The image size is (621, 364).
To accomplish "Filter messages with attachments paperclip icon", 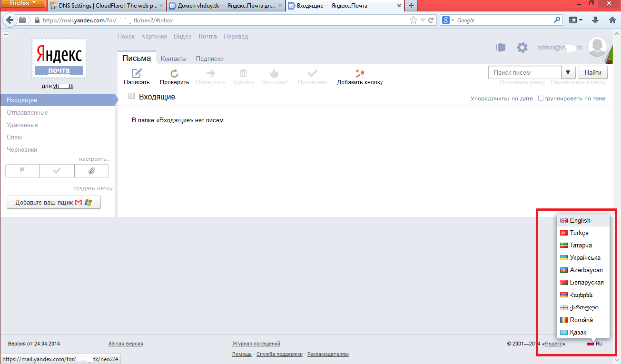I will click(x=91, y=171).
